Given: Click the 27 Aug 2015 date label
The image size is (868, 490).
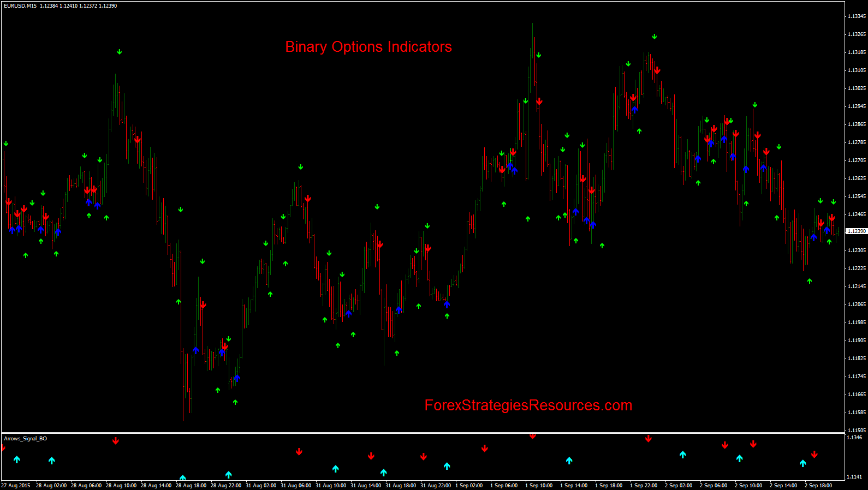Looking at the screenshot, I should 16,486.
